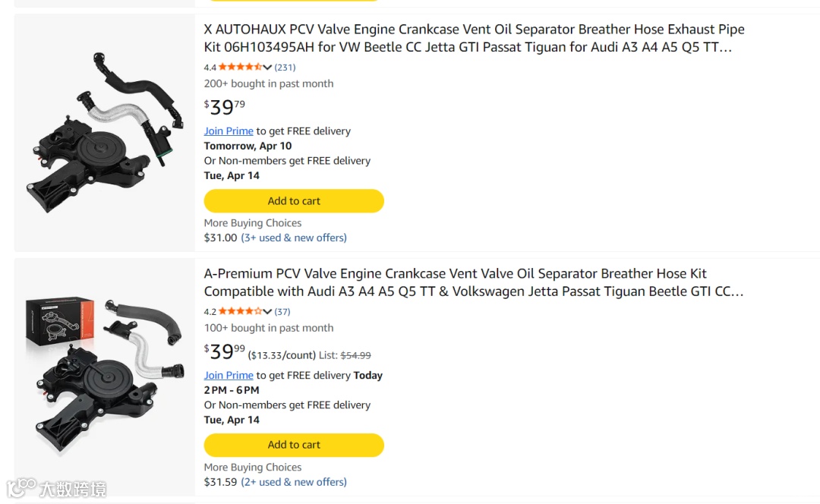Open the 3+ used & new offers link
This screenshot has height=504, width=820.
pyautogui.click(x=294, y=238)
